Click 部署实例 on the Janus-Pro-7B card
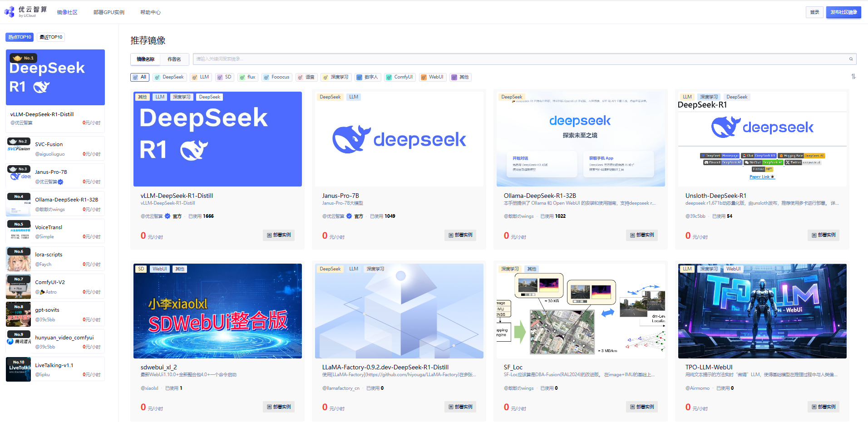 [x=460, y=235]
